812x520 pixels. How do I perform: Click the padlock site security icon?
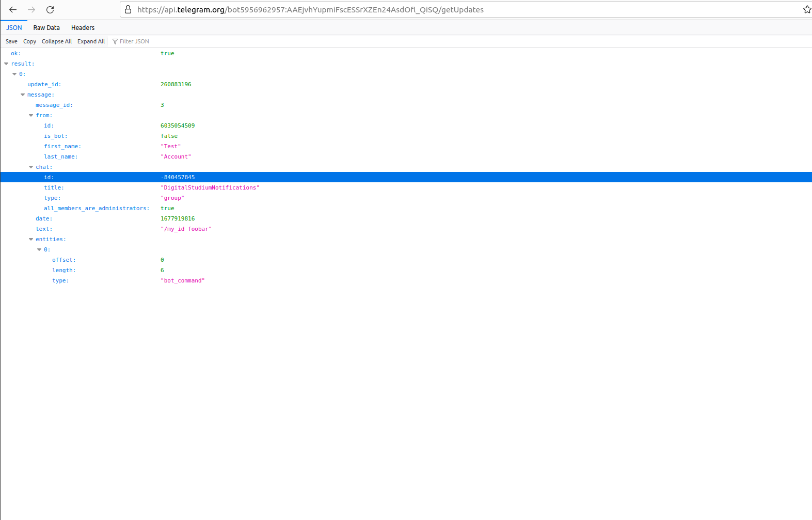[x=128, y=10]
